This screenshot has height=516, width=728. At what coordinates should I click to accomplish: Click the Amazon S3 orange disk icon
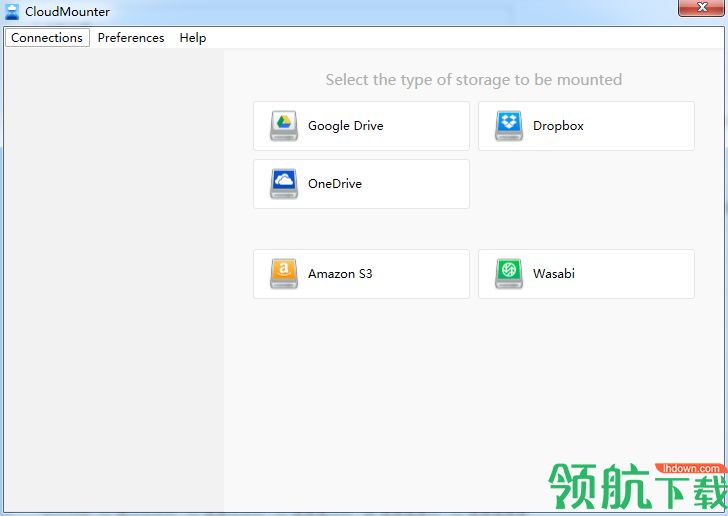pyautogui.click(x=284, y=274)
